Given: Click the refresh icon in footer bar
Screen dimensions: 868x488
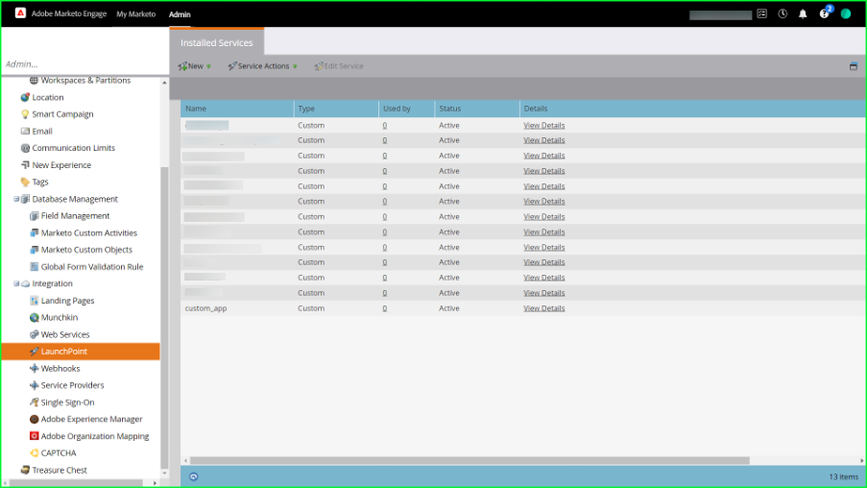Looking at the screenshot, I should tap(194, 476).
